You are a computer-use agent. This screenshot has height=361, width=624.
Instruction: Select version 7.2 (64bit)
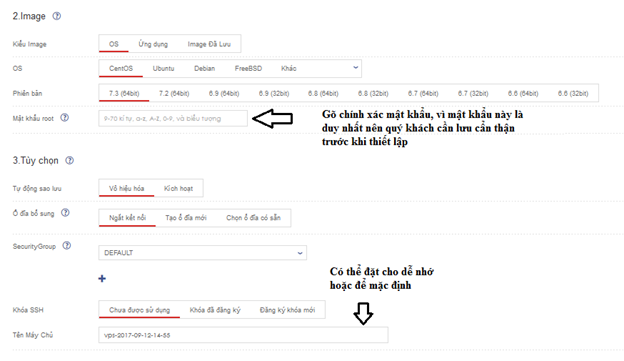coord(174,94)
